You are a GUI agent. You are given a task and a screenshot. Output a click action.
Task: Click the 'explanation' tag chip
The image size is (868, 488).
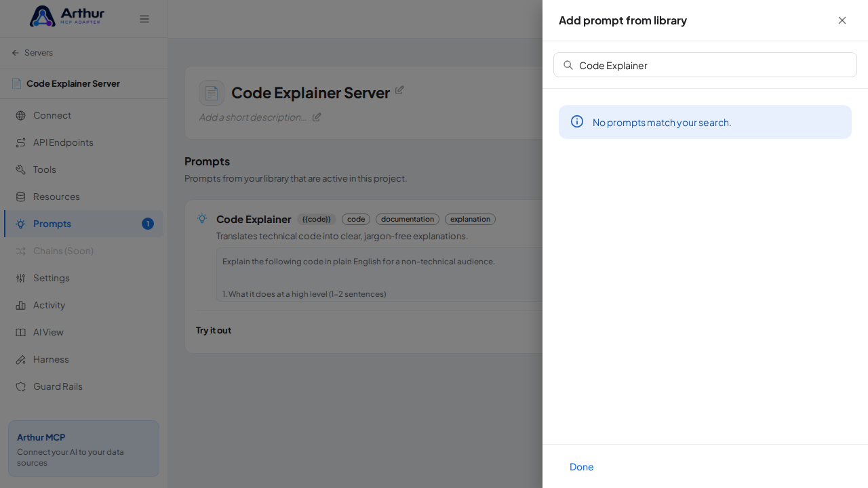[470, 219]
